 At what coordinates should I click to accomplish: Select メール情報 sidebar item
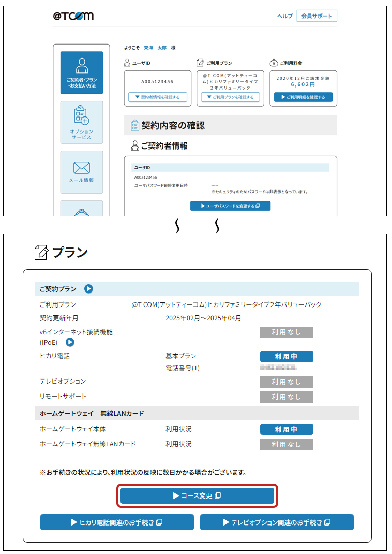click(x=82, y=172)
